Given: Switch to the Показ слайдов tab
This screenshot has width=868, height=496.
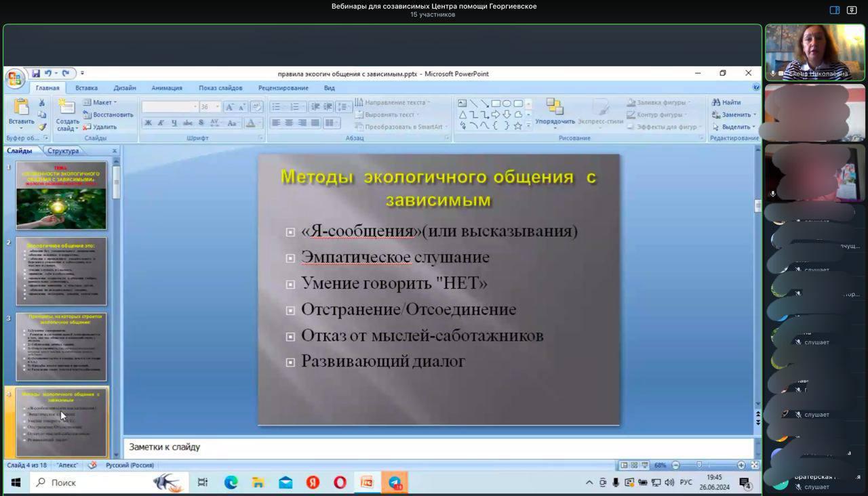Looking at the screenshot, I should coord(220,88).
